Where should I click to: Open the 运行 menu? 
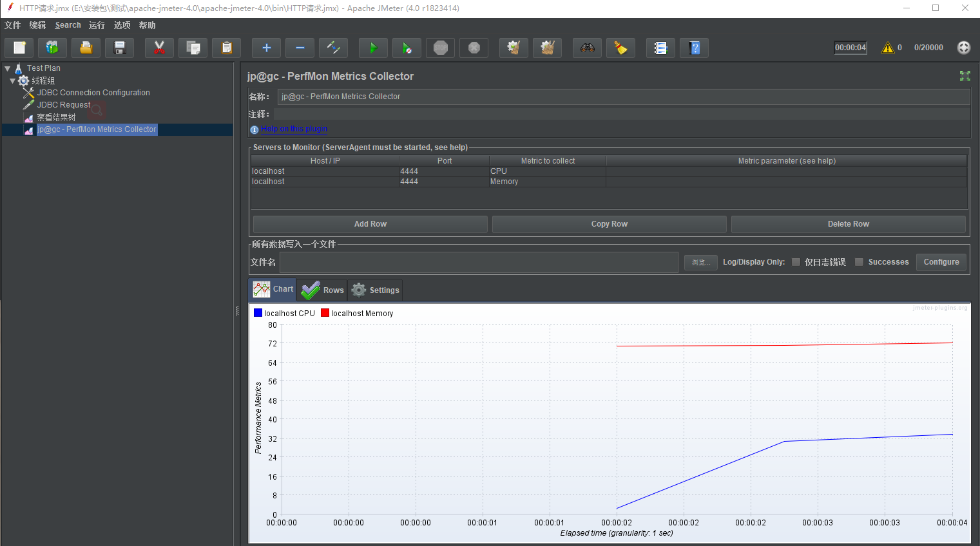coord(97,25)
